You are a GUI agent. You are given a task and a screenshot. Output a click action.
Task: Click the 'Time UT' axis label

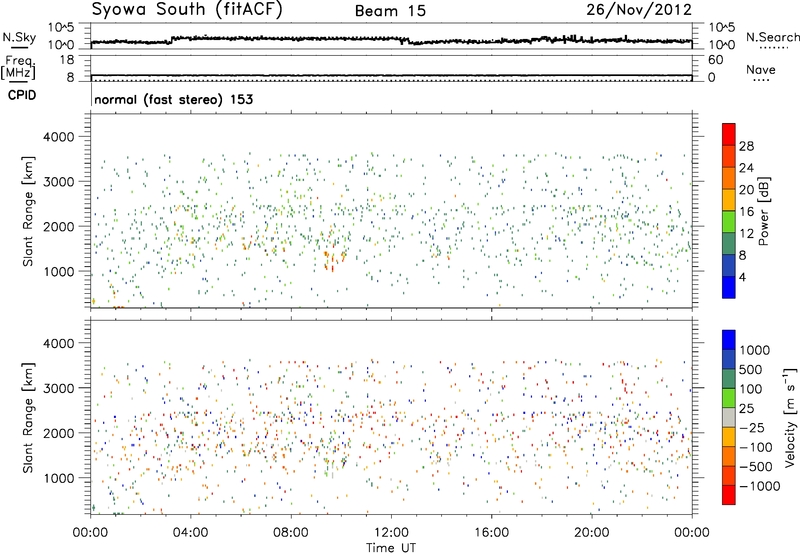[391, 548]
